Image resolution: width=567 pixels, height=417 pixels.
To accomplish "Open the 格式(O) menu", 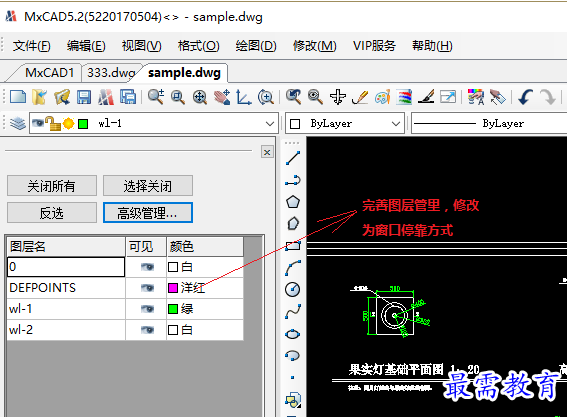I will (x=199, y=46).
